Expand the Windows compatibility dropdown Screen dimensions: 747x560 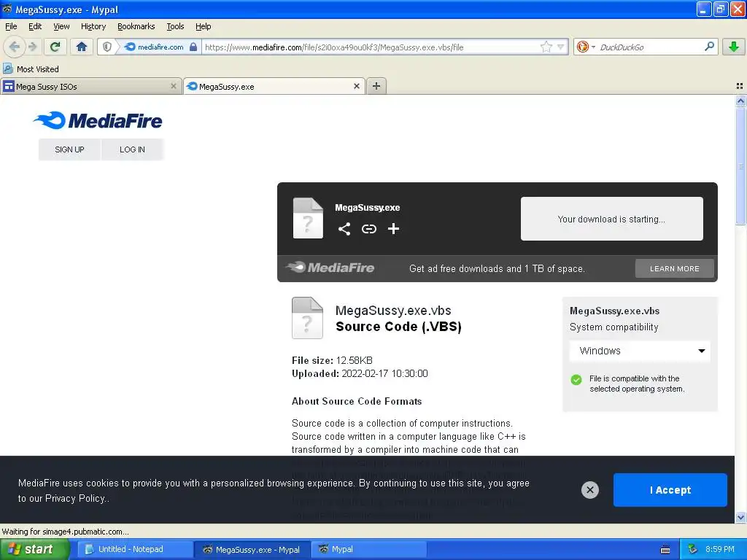click(x=640, y=351)
